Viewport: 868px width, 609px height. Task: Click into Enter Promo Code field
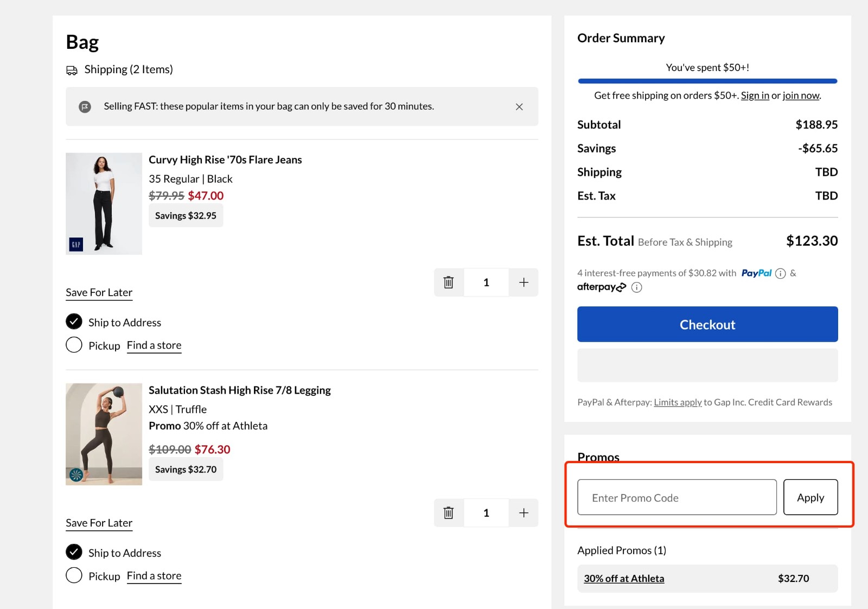[x=676, y=497]
